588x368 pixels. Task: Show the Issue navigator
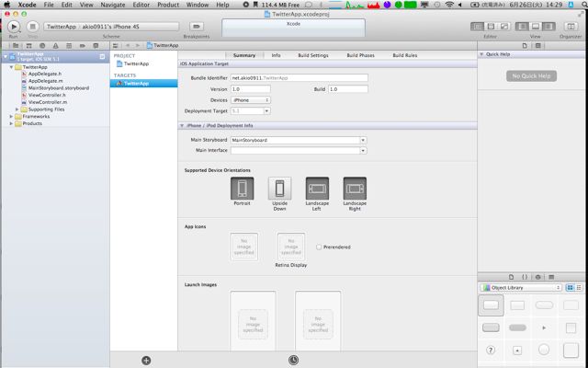coord(55,45)
